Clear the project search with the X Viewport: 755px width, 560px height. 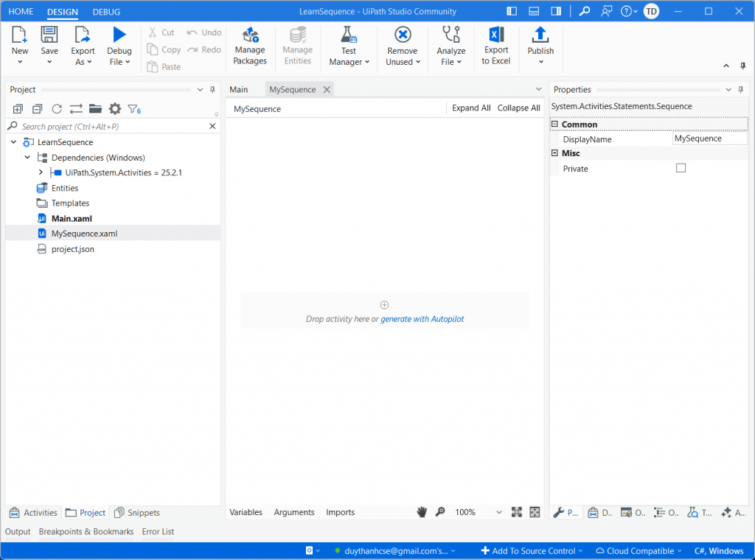[x=212, y=126]
